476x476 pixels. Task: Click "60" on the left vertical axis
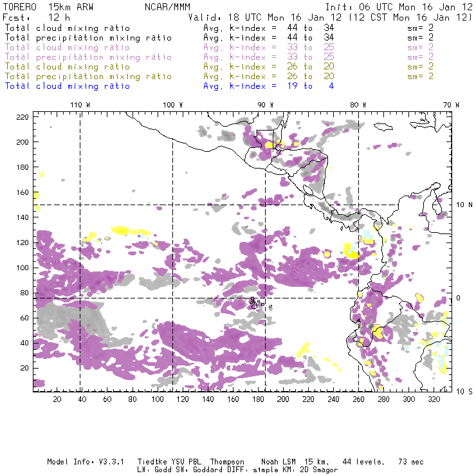[25, 318]
